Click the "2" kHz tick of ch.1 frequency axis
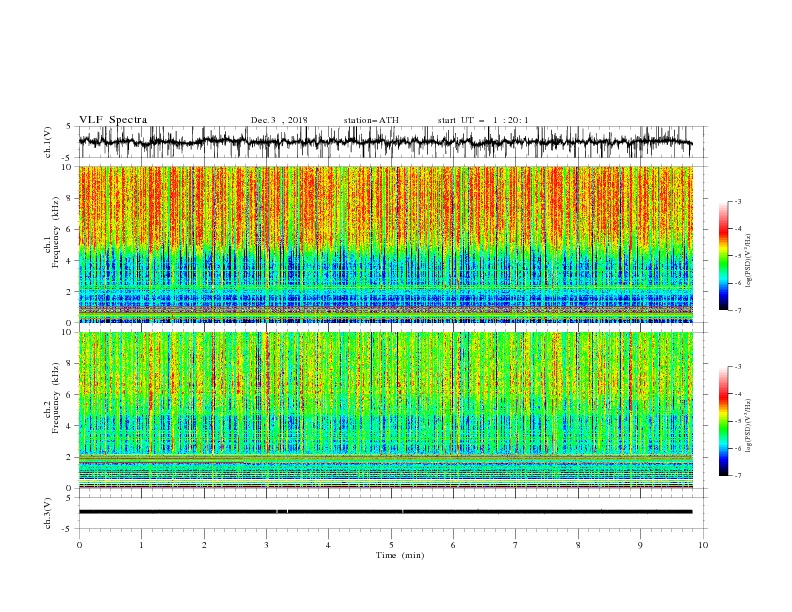 coord(70,292)
